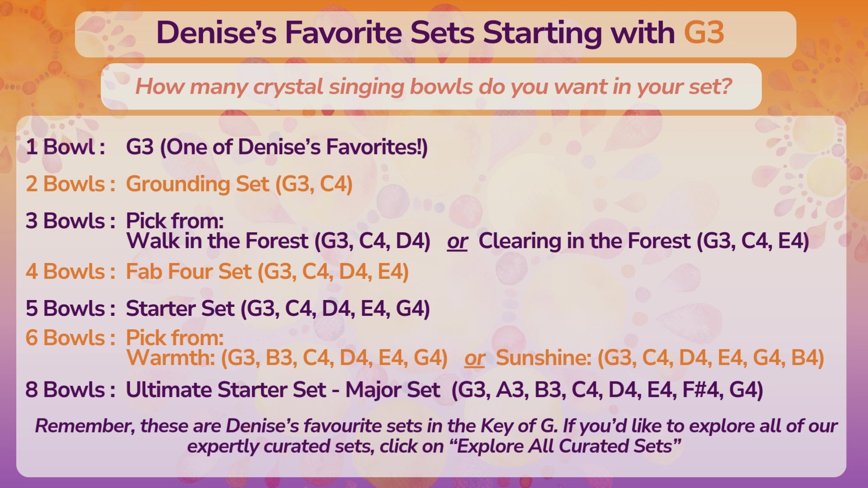Click the orange G3 in the title
The height and width of the screenshot is (488, 868).
pos(703,33)
